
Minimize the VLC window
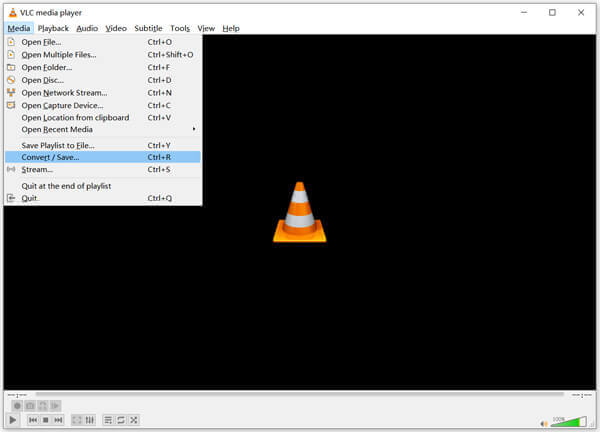tap(524, 12)
